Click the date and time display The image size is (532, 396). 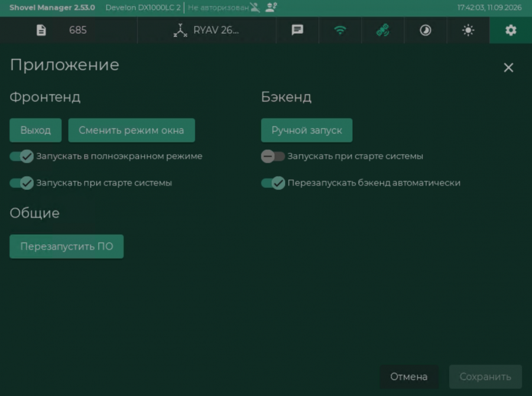tap(489, 8)
